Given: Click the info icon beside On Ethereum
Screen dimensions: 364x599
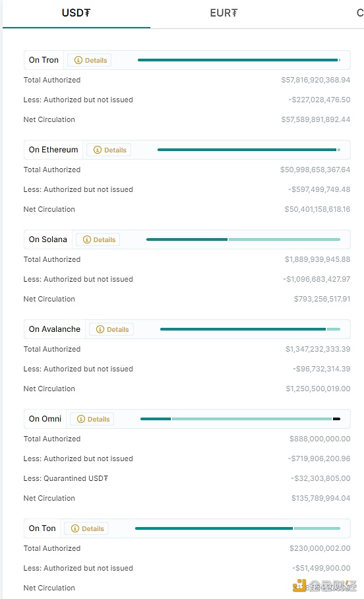Looking at the screenshot, I should 98,150.
